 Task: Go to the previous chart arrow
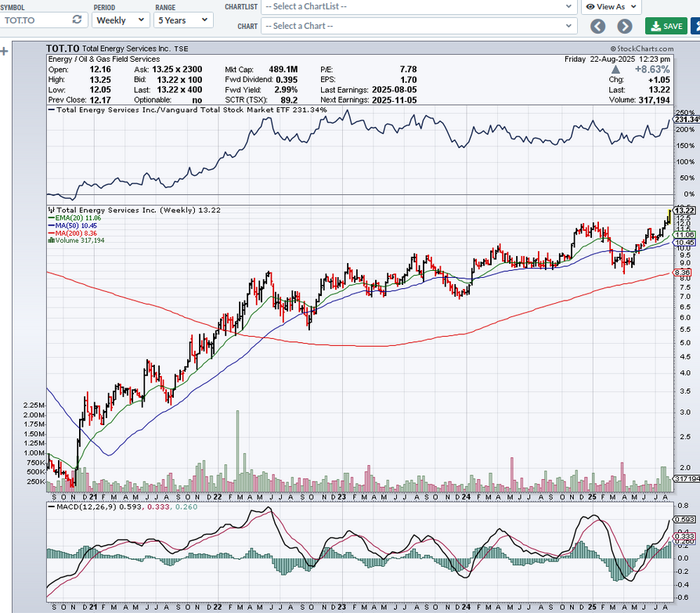(598, 26)
